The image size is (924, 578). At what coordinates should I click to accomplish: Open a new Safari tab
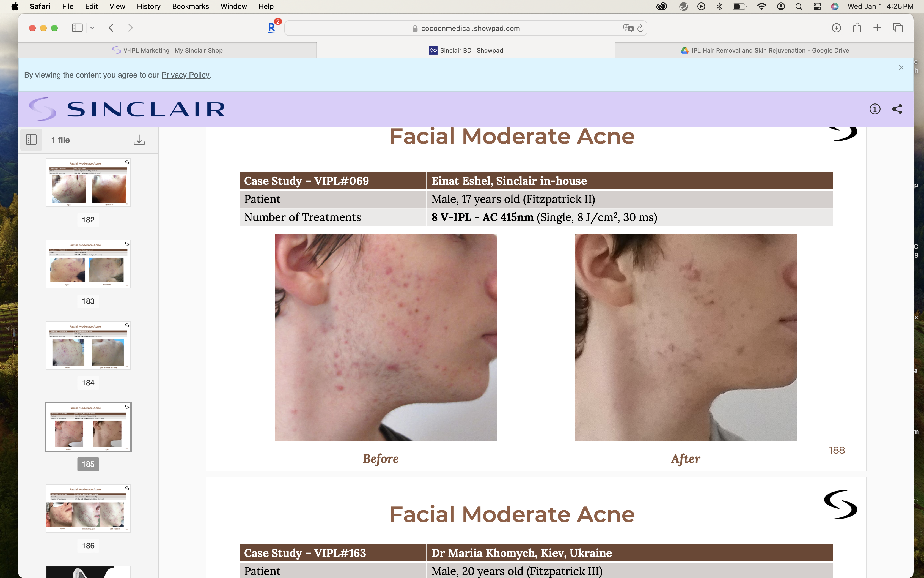click(877, 28)
